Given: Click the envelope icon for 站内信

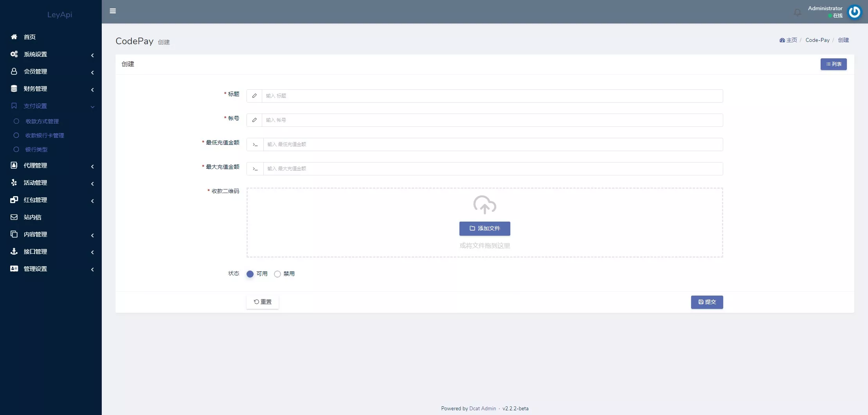Looking at the screenshot, I should 14,217.
